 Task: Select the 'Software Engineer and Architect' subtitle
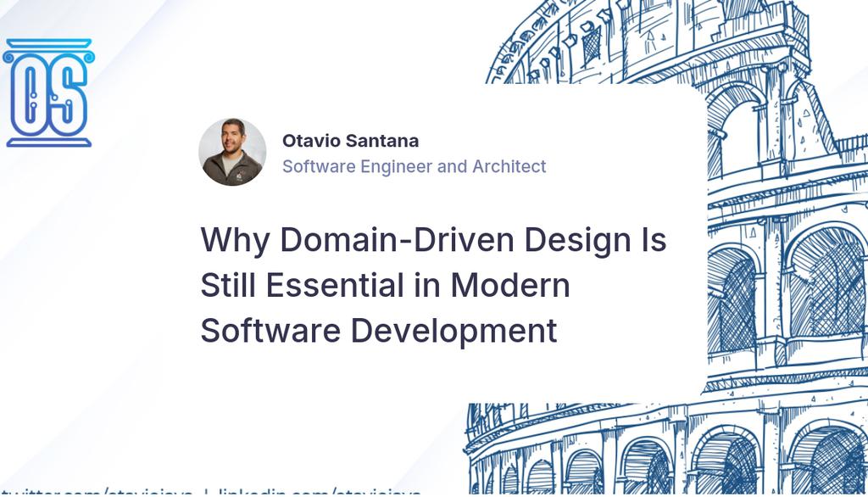(x=416, y=166)
